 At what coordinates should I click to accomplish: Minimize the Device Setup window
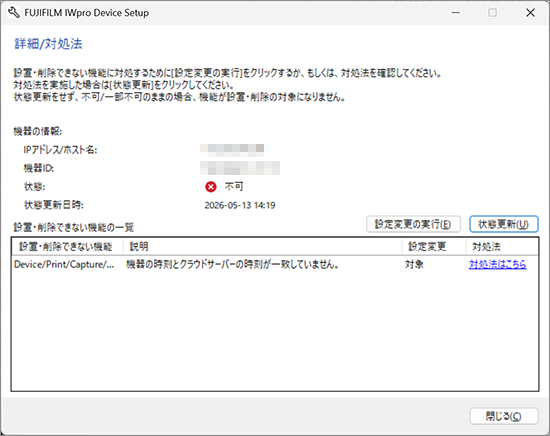pyautogui.click(x=456, y=13)
